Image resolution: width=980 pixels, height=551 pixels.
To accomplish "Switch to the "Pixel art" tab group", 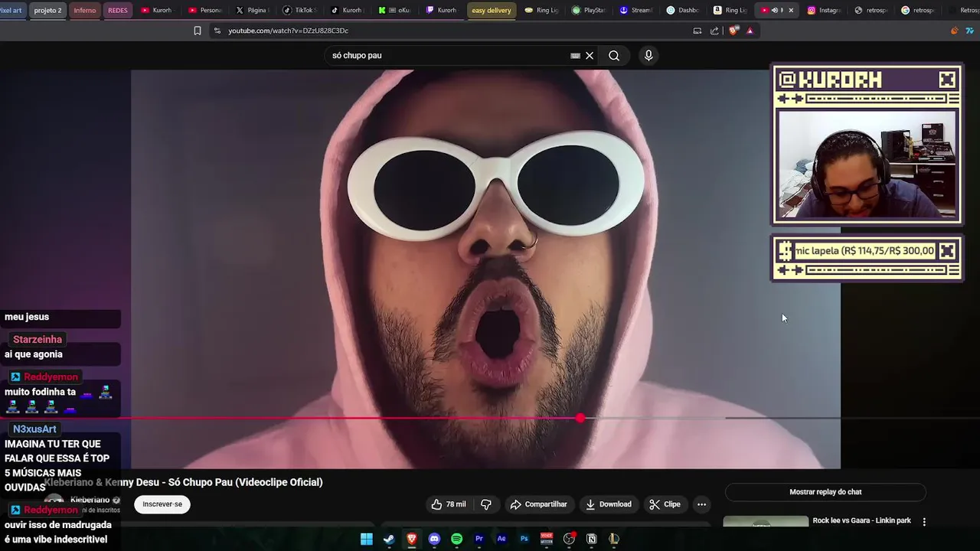I will (11, 11).
